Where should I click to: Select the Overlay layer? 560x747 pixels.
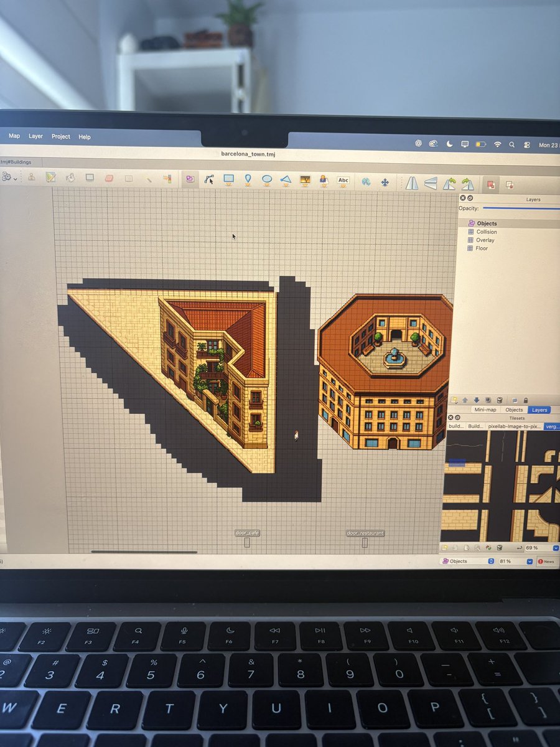click(x=507, y=240)
